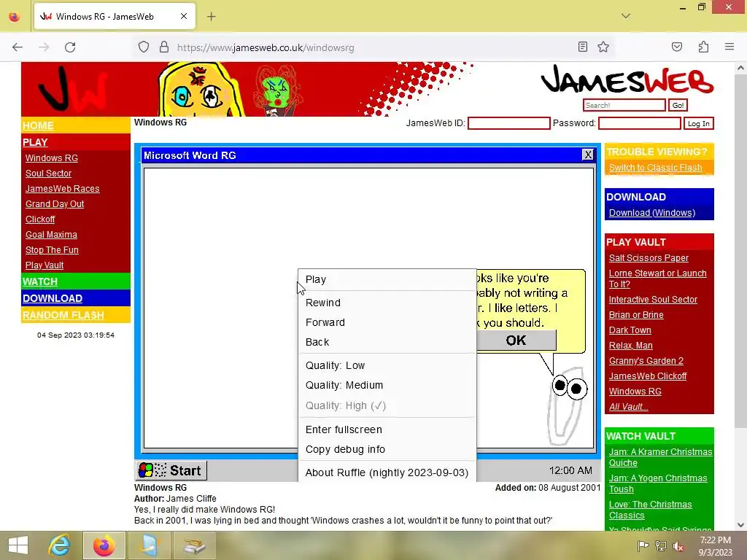Click the muted volume icon in system tray
Screen dimensions: 747x560
click(x=678, y=545)
